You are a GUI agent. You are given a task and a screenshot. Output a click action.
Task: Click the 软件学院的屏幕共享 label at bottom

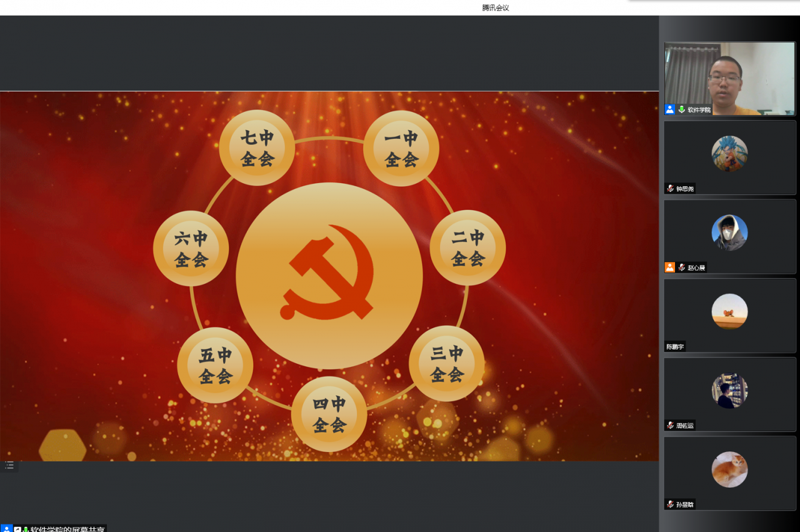click(x=67, y=529)
